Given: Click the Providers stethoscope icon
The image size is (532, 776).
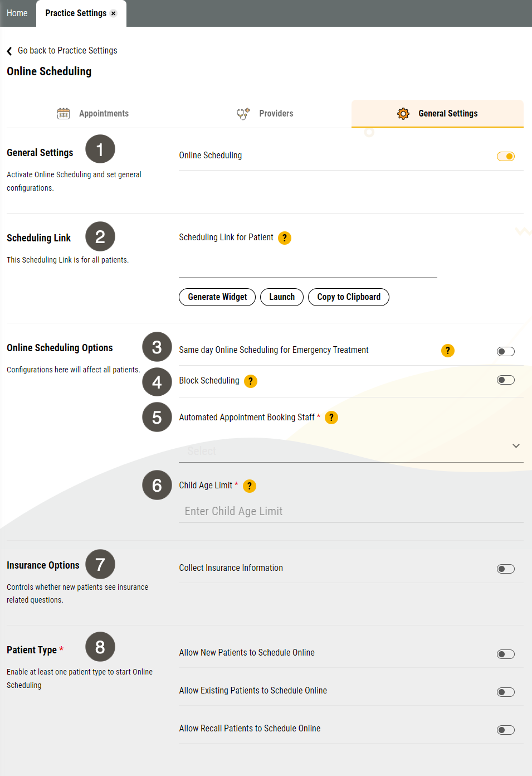Looking at the screenshot, I should pyautogui.click(x=243, y=114).
